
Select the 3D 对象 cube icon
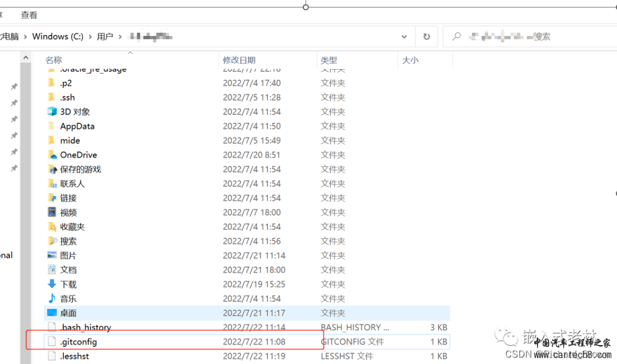(x=52, y=111)
